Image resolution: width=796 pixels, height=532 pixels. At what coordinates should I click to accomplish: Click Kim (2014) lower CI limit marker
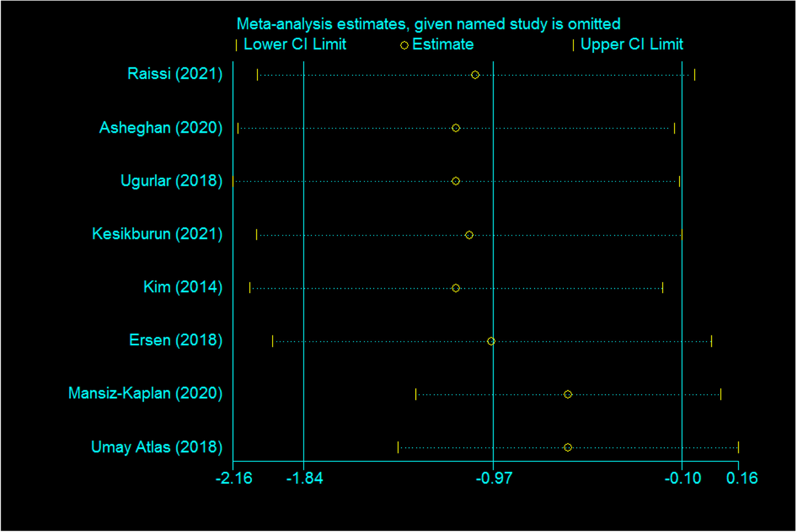click(x=250, y=288)
